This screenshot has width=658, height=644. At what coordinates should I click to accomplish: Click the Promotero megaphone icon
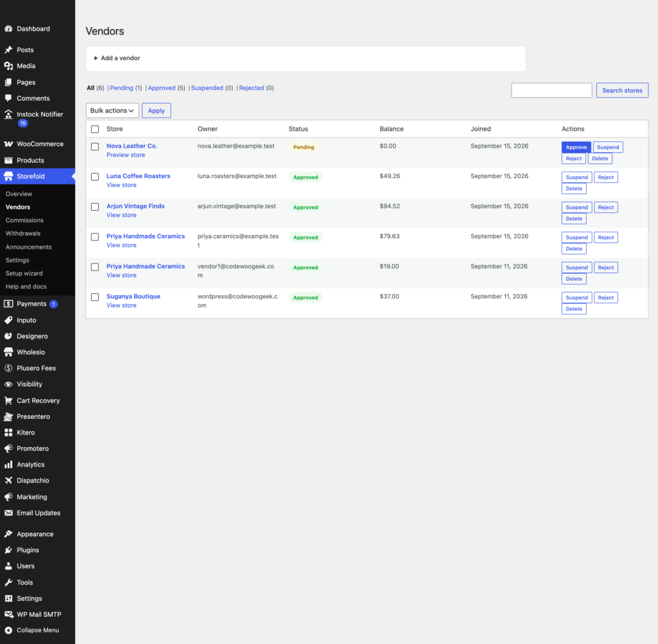(x=8, y=449)
